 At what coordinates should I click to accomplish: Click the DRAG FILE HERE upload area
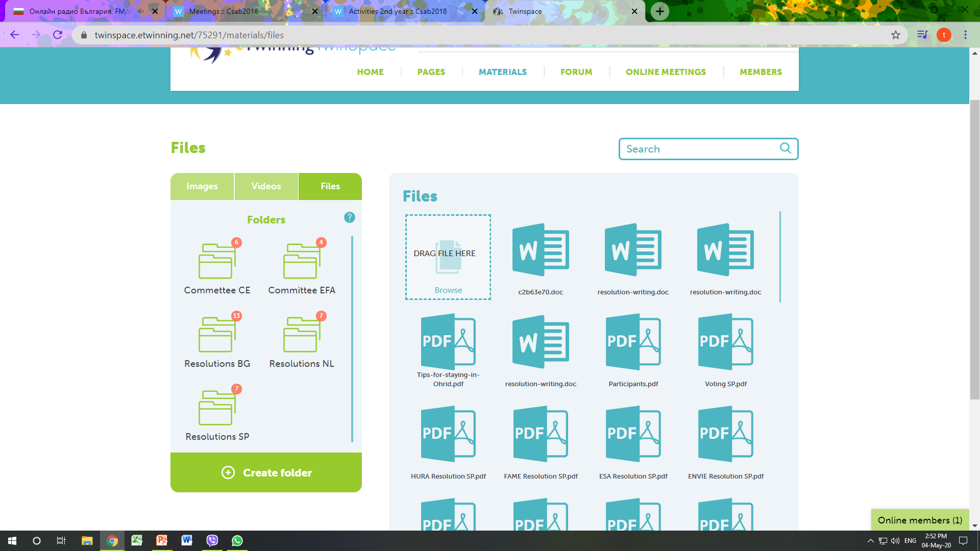tap(448, 257)
